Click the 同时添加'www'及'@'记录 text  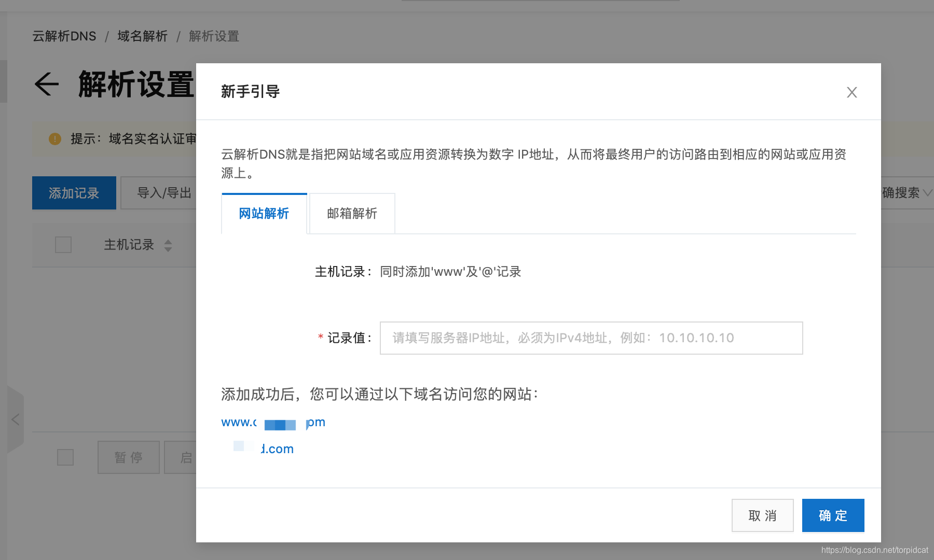click(450, 272)
